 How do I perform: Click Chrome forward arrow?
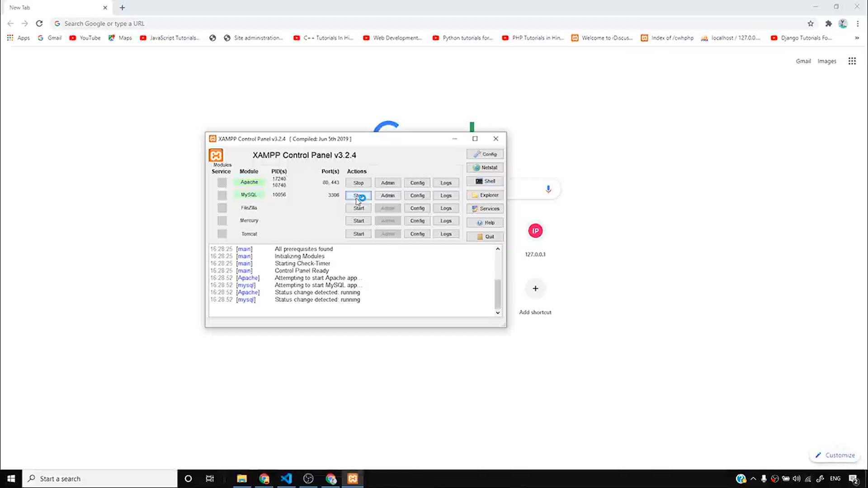(x=25, y=23)
